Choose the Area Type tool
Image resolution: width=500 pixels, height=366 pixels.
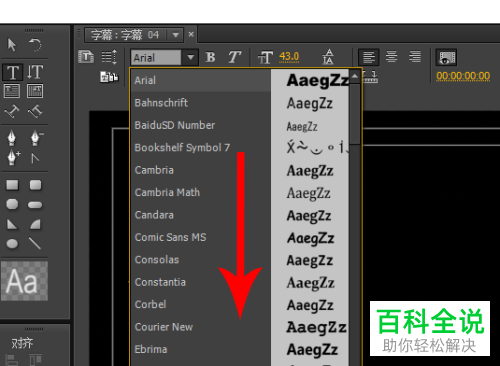(x=12, y=91)
